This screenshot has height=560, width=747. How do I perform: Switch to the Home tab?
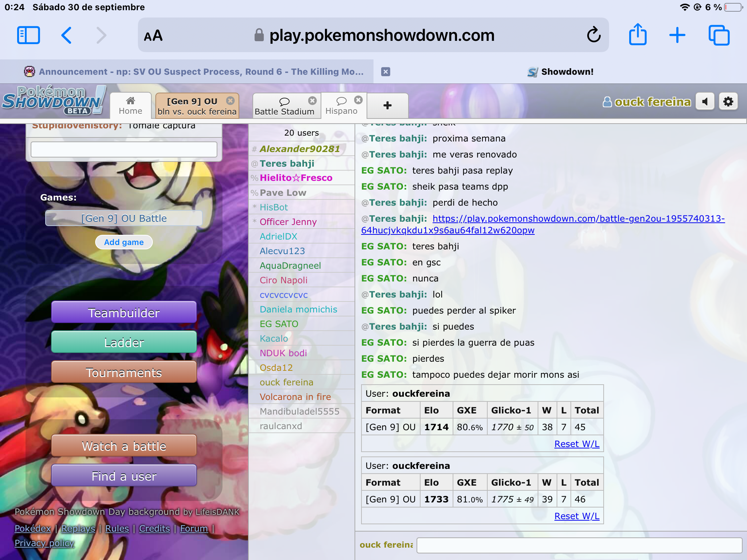click(x=131, y=106)
